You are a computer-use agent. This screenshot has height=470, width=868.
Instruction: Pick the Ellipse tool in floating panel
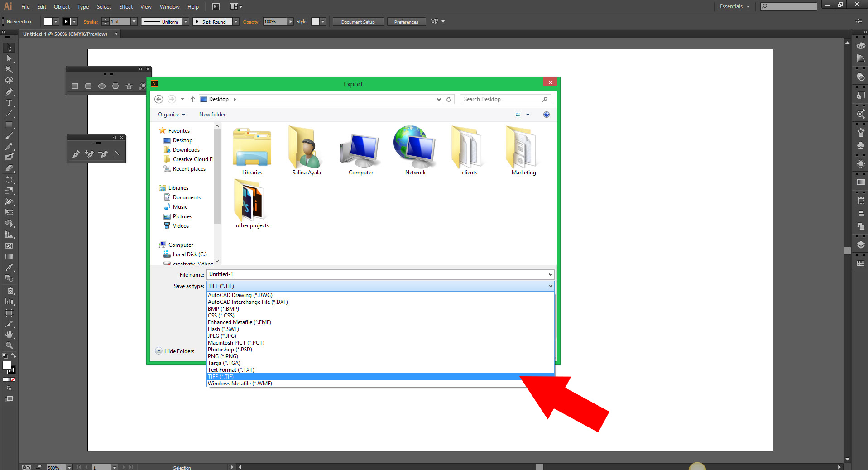point(102,86)
